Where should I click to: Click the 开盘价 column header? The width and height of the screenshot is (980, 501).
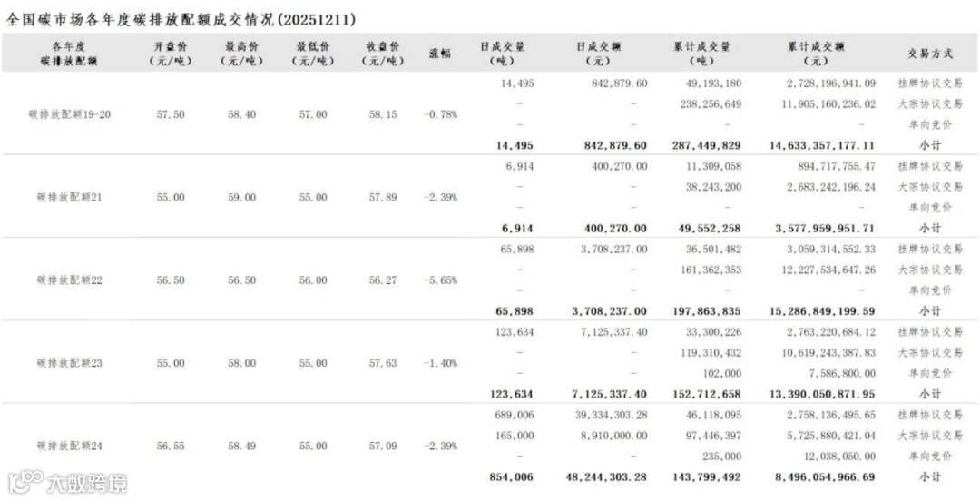(170, 54)
